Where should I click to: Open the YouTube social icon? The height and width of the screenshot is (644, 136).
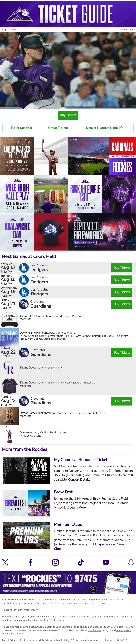(x=106, y=562)
